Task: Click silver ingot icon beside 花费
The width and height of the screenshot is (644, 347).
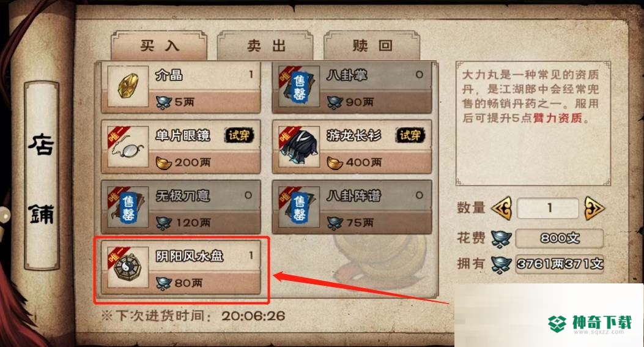Action: [501, 239]
